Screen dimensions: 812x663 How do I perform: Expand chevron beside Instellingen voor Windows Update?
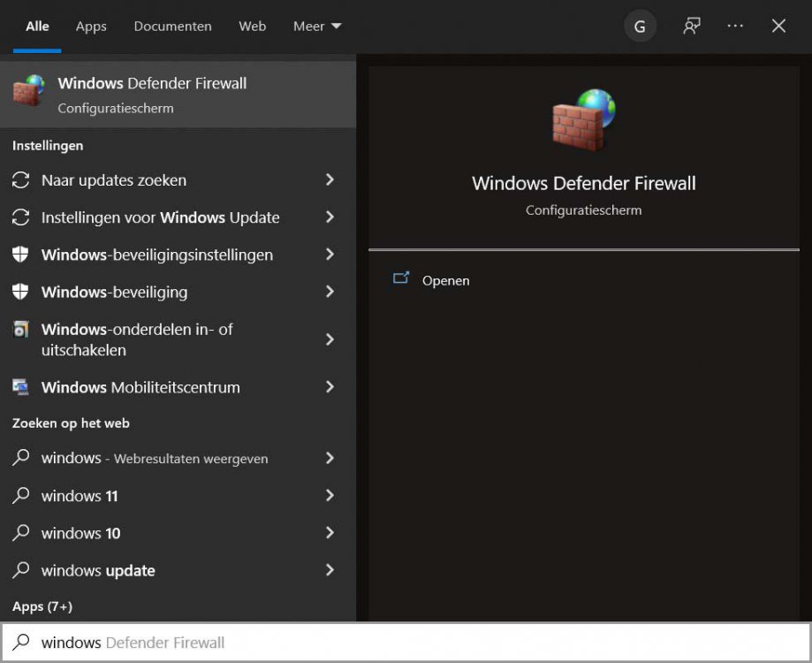[330, 217]
